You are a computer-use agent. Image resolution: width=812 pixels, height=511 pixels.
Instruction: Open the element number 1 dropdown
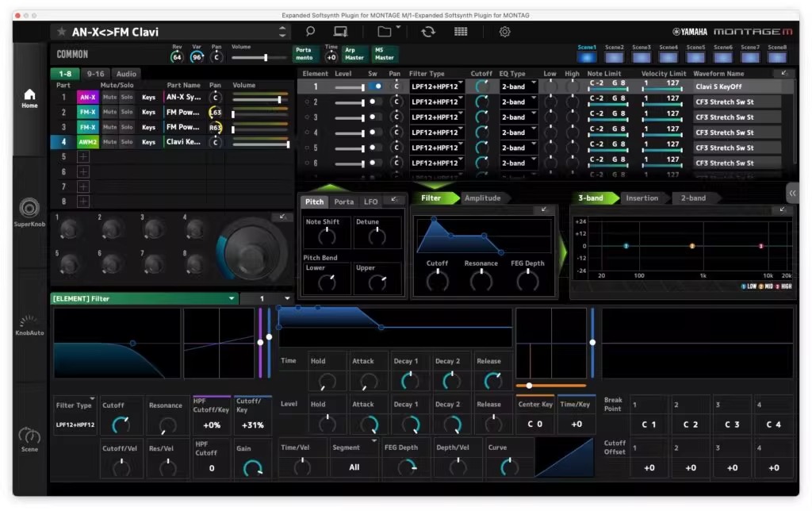click(x=266, y=298)
